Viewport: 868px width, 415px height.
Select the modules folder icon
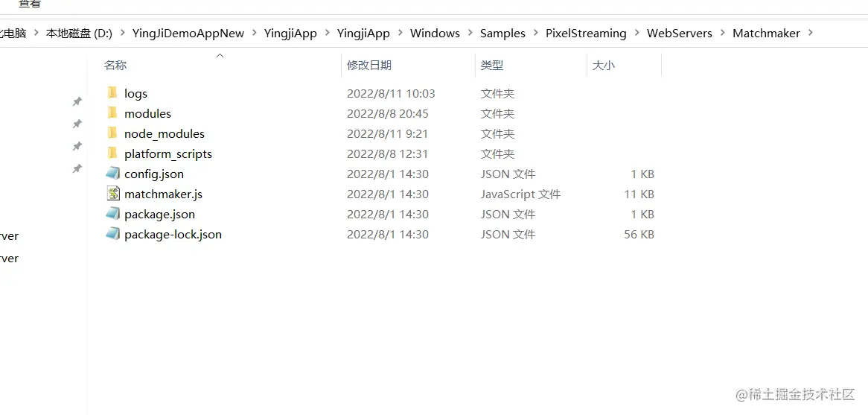(x=112, y=113)
